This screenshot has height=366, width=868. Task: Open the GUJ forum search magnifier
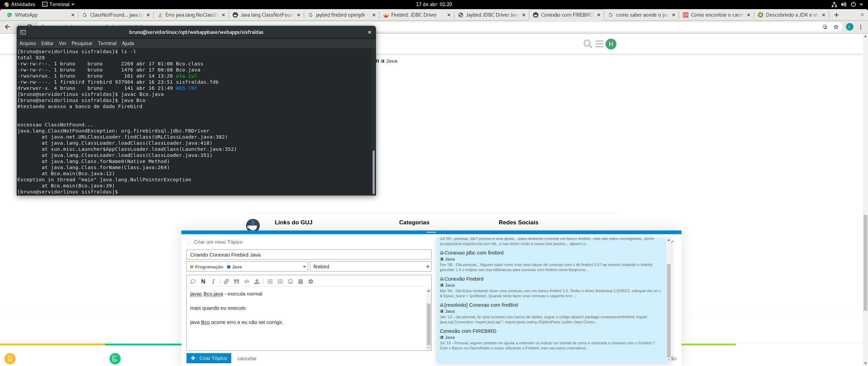point(588,44)
